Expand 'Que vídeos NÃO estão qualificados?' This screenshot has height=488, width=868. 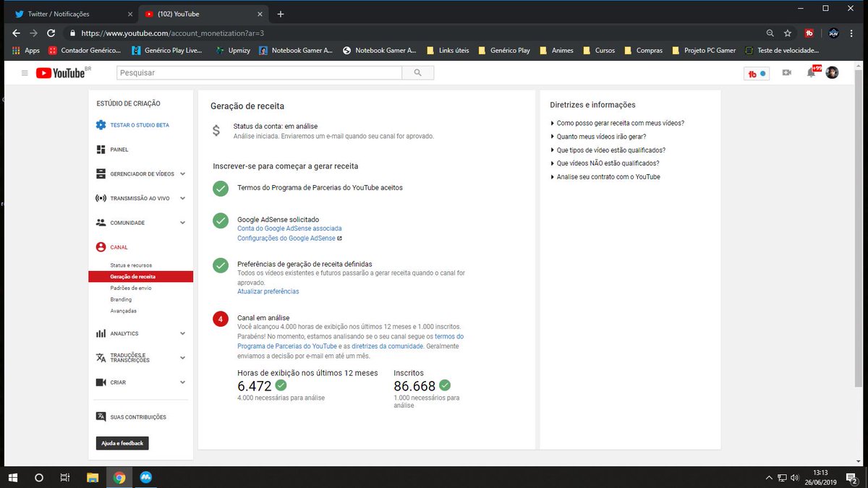605,163
